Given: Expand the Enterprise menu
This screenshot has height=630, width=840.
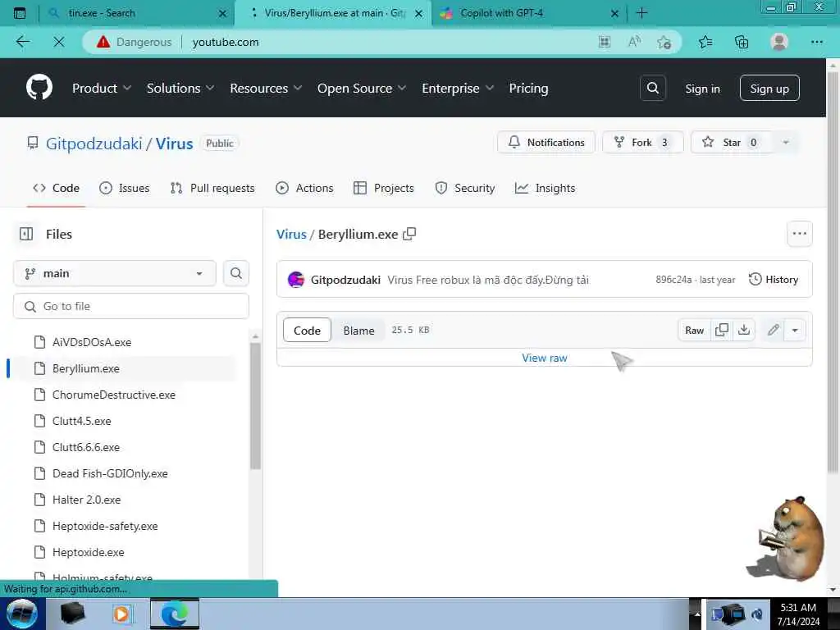Looking at the screenshot, I should click(458, 89).
